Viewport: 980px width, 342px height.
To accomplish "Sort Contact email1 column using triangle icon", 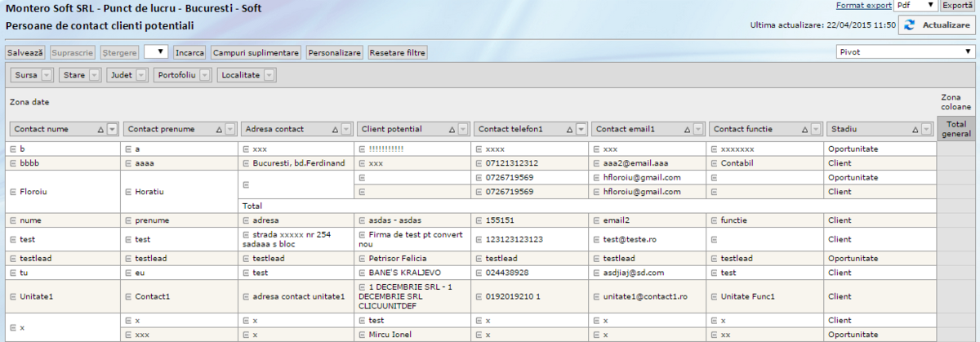I will tap(687, 129).
